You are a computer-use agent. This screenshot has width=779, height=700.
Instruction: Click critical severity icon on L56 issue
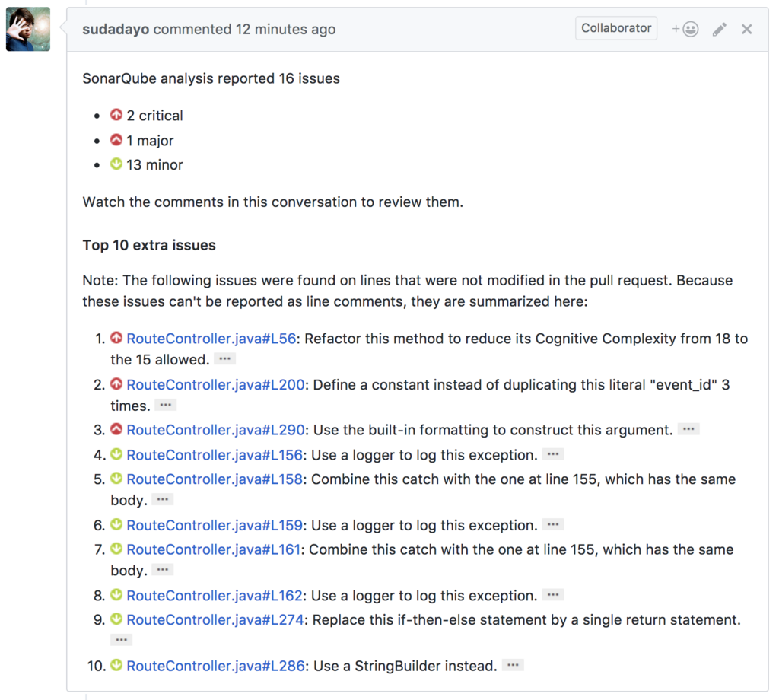[x=116, y=339]
